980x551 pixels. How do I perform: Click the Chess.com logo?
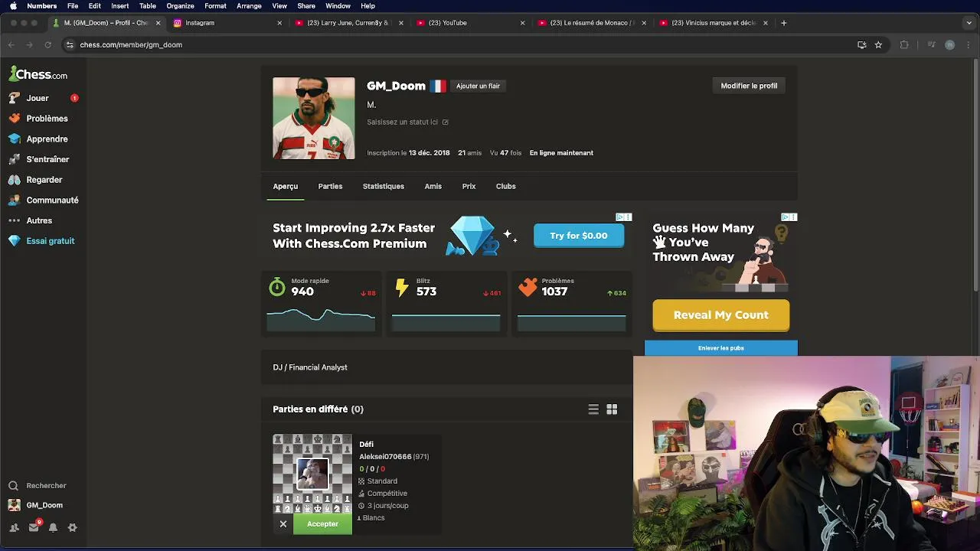(x=38, y=74)
